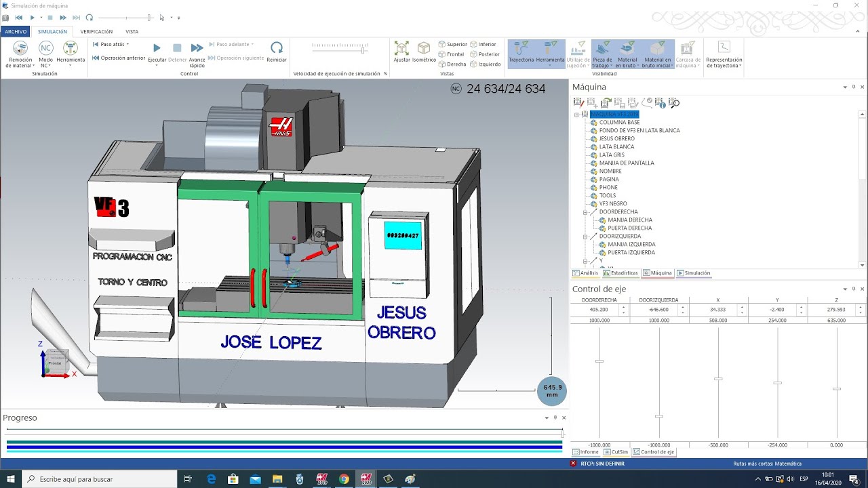868x488 pixels.
Task: Open Control de eje panel options dropdown
Action: click(845, 289)
